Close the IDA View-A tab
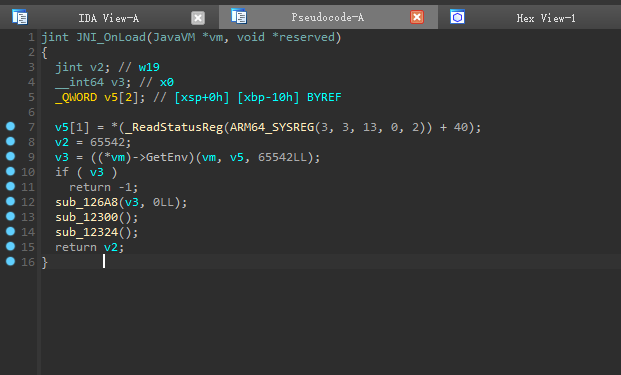This screenshot has width=621, height=375. 198,18
